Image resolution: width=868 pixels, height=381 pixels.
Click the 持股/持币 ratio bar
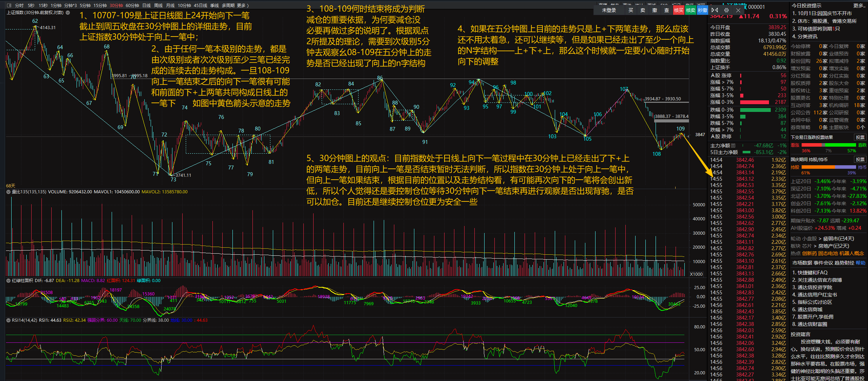(829, 167)
